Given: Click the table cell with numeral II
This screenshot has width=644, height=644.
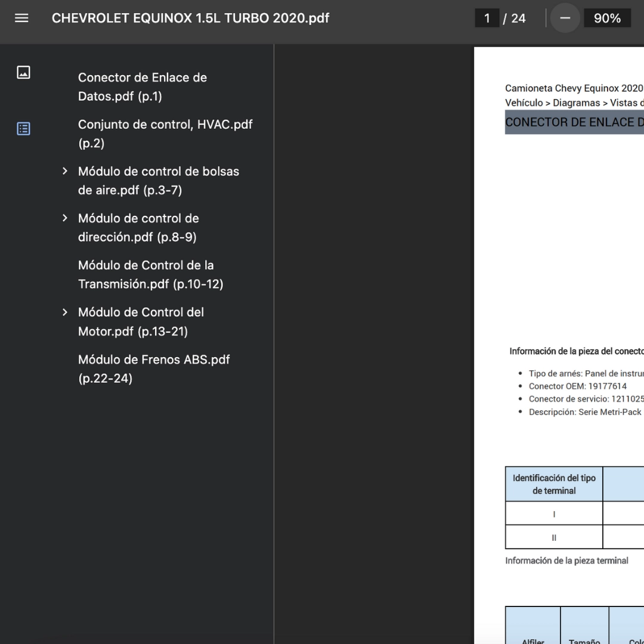Looking at the screenshot, I should pyautogui.click(x=554, y=537).
